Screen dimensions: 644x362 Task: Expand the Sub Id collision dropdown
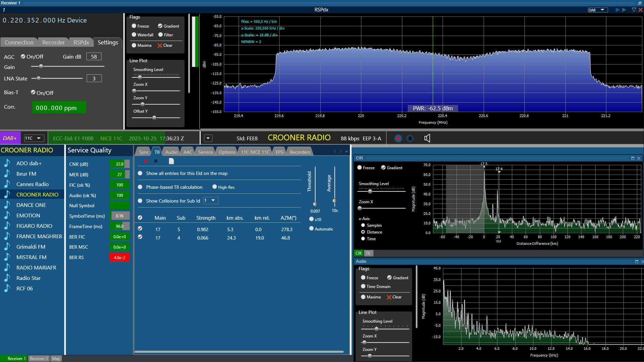(211, 201)
